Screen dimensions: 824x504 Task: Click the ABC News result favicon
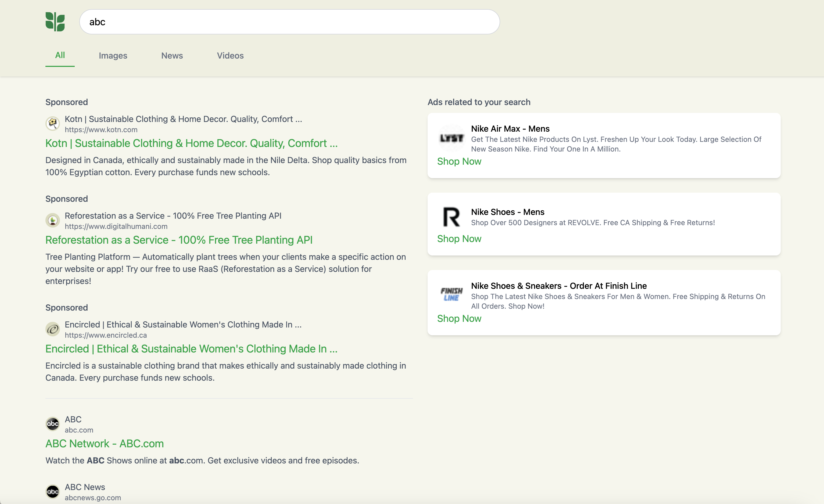(52, 492)
